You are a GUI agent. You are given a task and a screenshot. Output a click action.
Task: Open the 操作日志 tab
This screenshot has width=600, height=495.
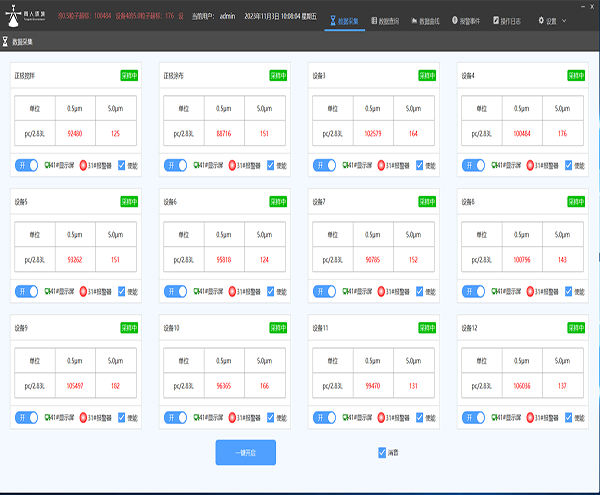[507, 21]
